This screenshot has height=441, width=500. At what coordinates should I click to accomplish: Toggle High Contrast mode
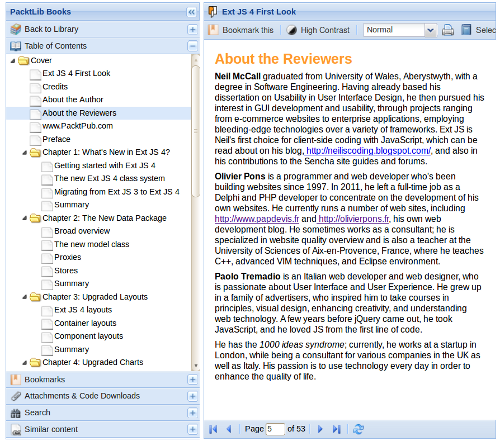point(318,30)
